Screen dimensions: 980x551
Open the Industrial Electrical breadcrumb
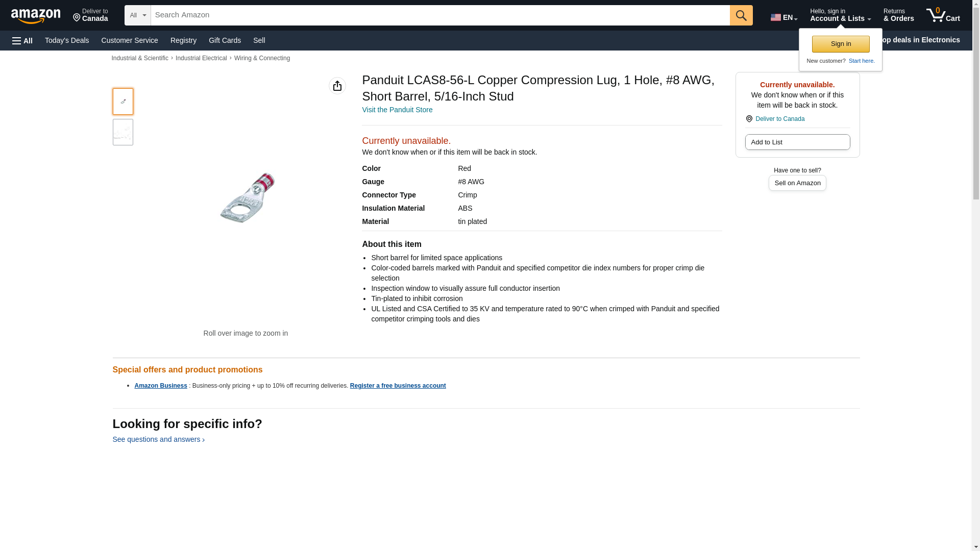[x=201, y=58]
